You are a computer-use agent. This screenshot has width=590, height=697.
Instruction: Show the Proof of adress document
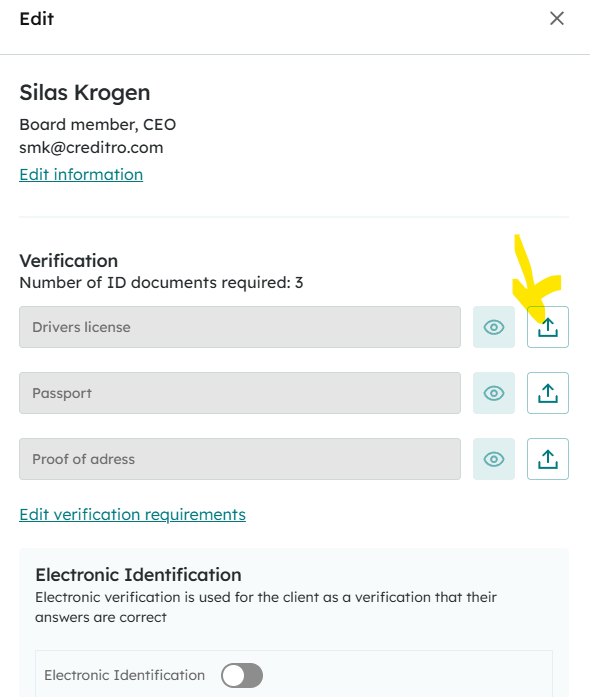[494, 459]
